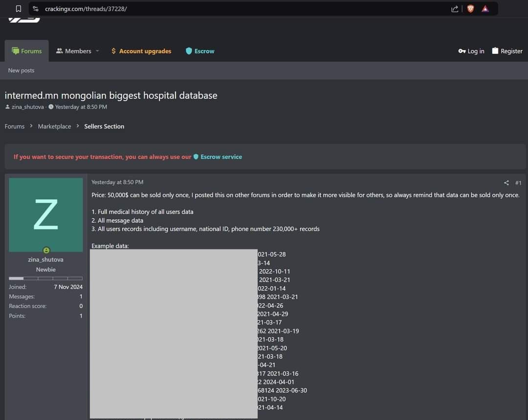Click the post share icon
The width and height of the screenshot is (528, 420).
click(506, 183)
